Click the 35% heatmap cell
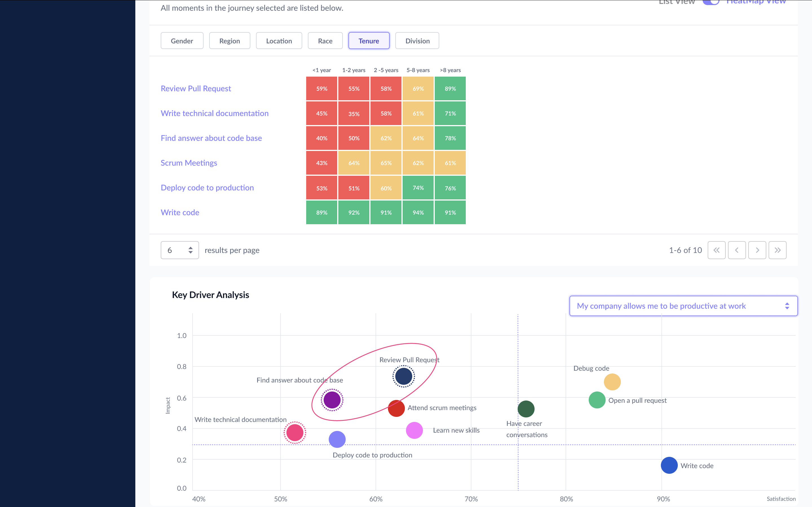This screenshot has width=812, height=507. (354, 114)
